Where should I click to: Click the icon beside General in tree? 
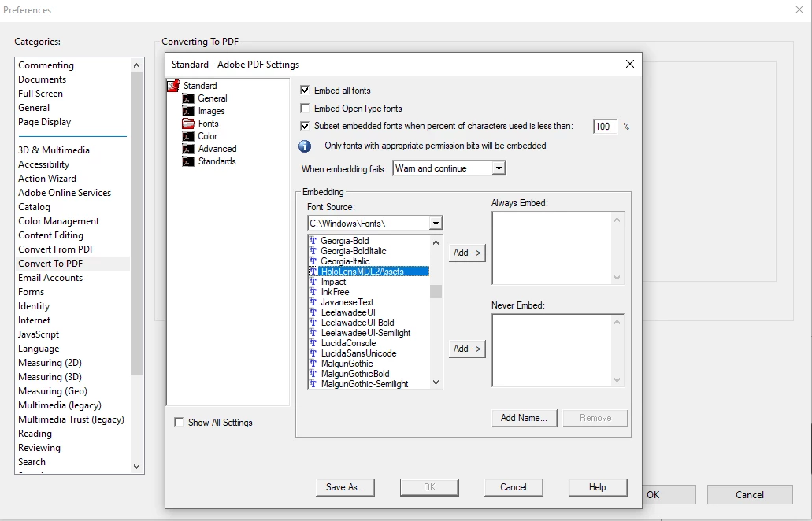(188, 98)
